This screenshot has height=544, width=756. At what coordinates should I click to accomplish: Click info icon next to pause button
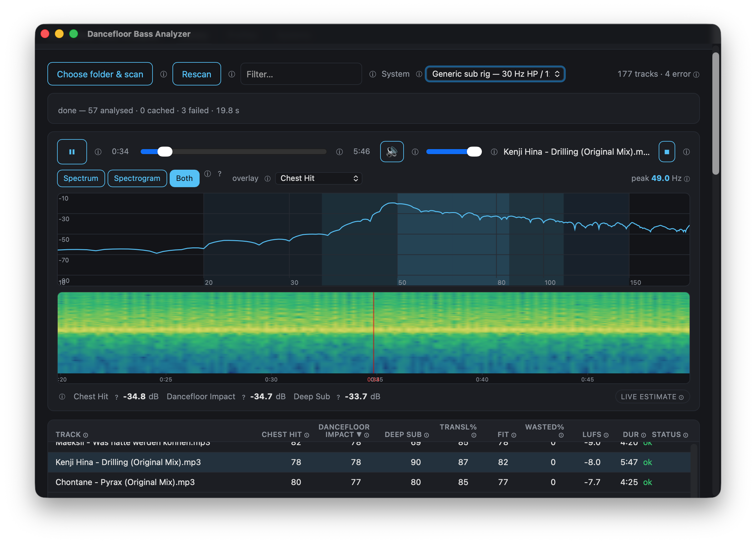pyautogui.click(x=98, y=152)
